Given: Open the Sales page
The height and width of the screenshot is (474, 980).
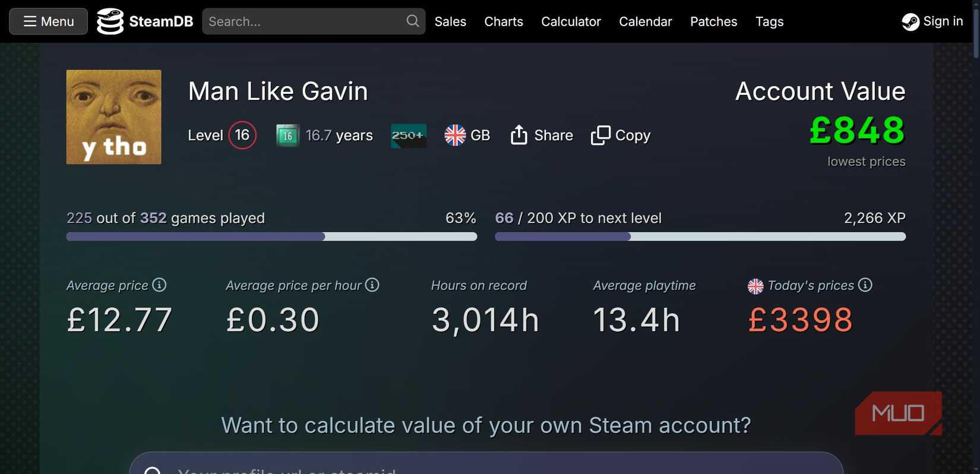Looking at the screenshot, I should [450, 21].
